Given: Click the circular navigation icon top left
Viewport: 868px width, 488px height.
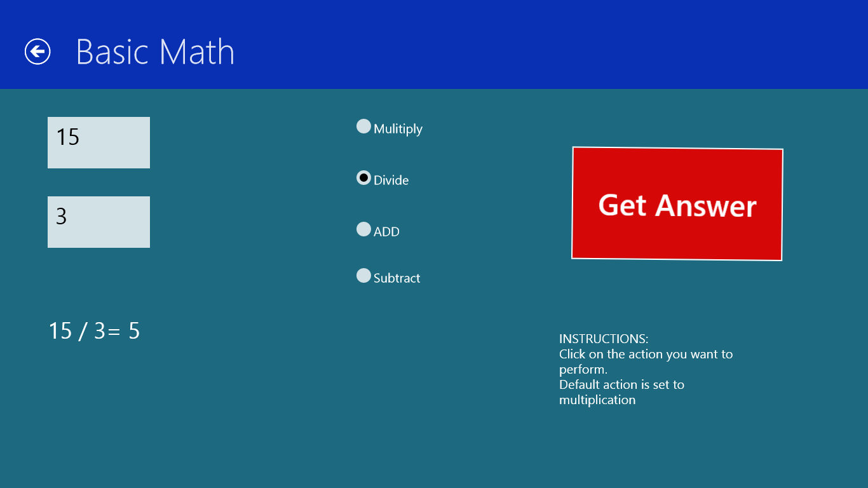Looking at the screenshot, I should click(x=37, y=51).
